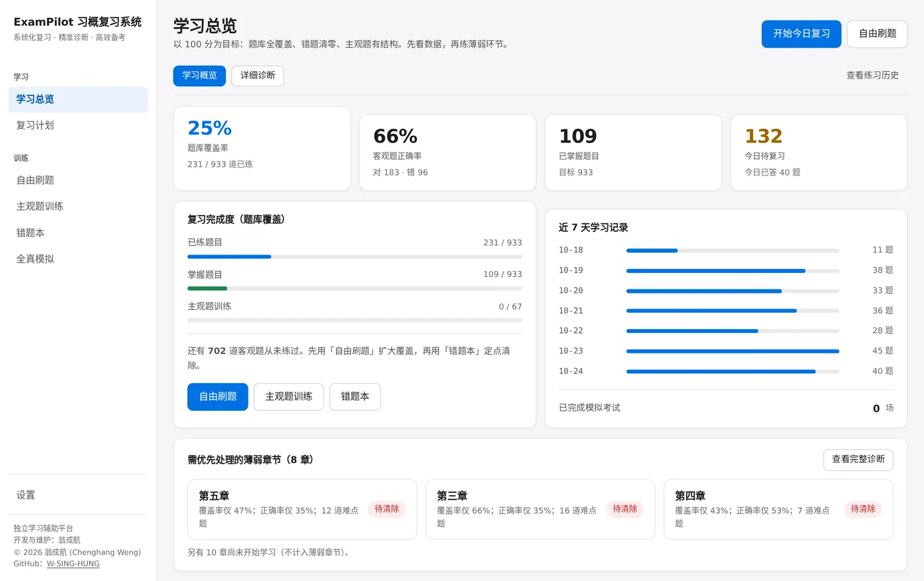924x581 pixels.
Task: Click the 主观题训练 0 / 67 progress bar
Action: (x=354, y=321)
